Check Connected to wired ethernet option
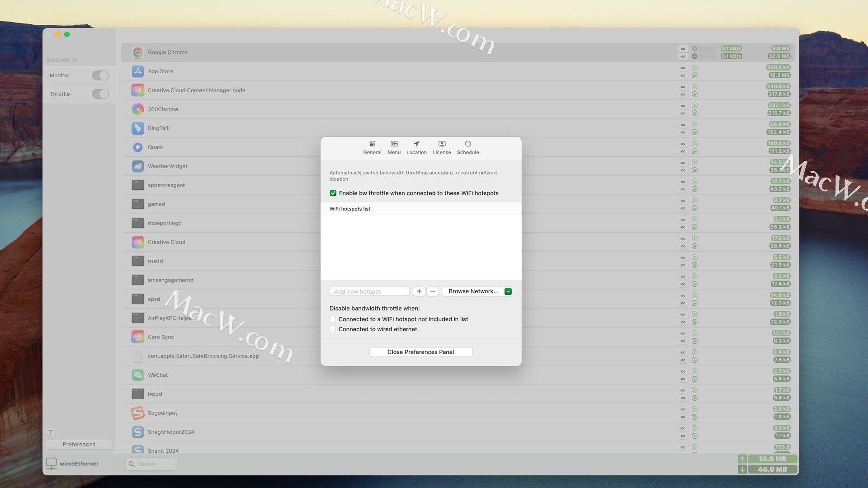 (333, 329)
